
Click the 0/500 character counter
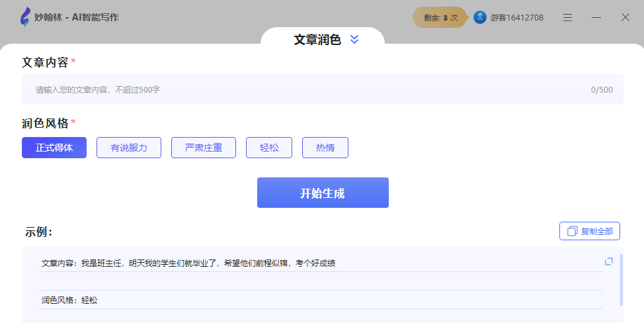point(602,89)
